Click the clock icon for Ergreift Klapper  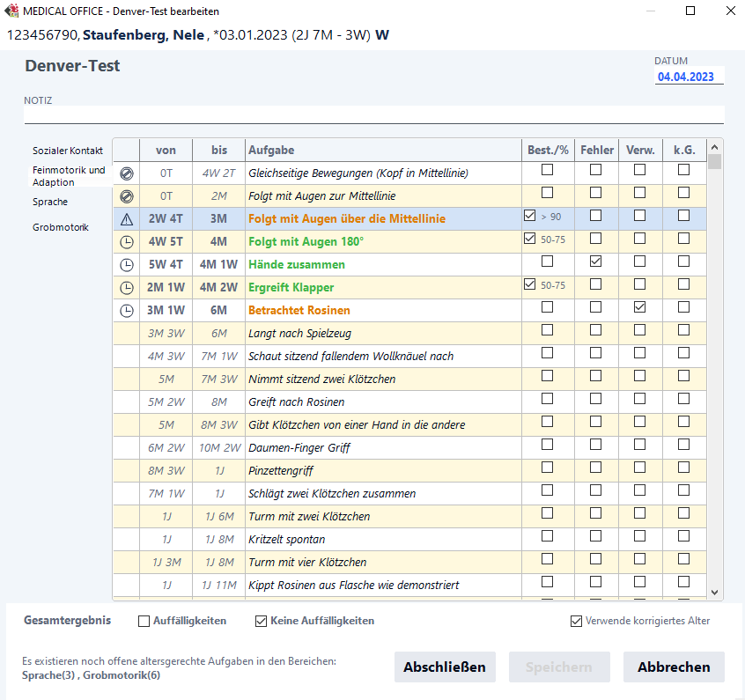point(126,288)
